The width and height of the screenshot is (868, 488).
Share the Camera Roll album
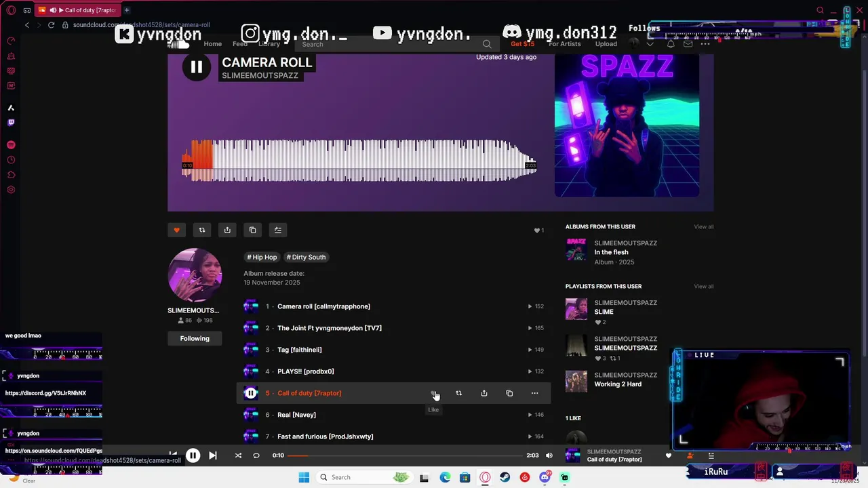tap(227, 230)
